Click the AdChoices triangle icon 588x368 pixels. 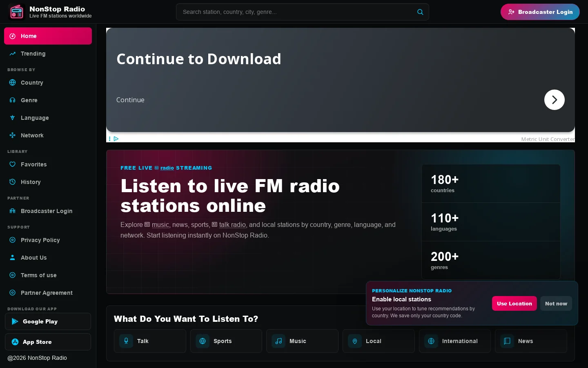[116, 139]
